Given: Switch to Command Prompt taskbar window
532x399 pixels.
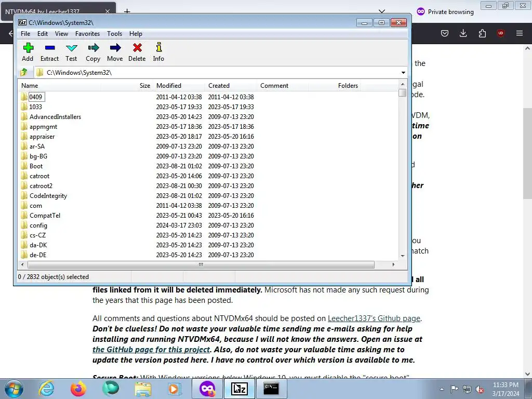Looking at the screenshot, I should 271,389.
